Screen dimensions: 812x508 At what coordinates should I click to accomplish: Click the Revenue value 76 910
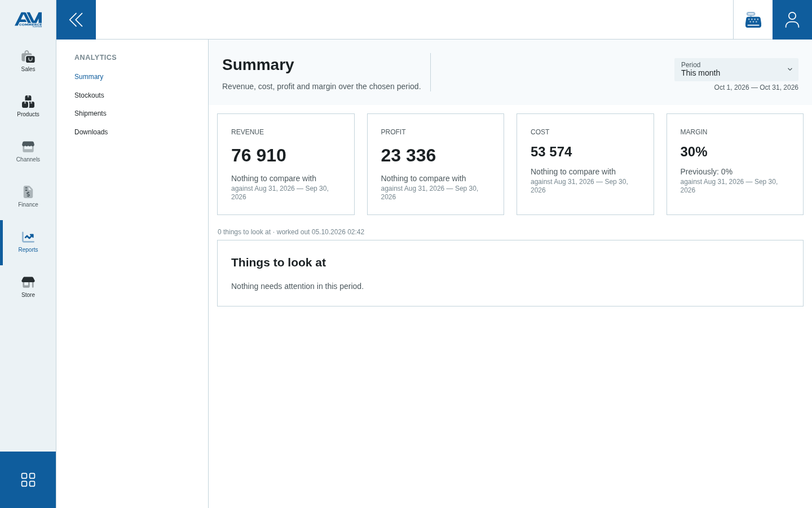coord(259,155)
